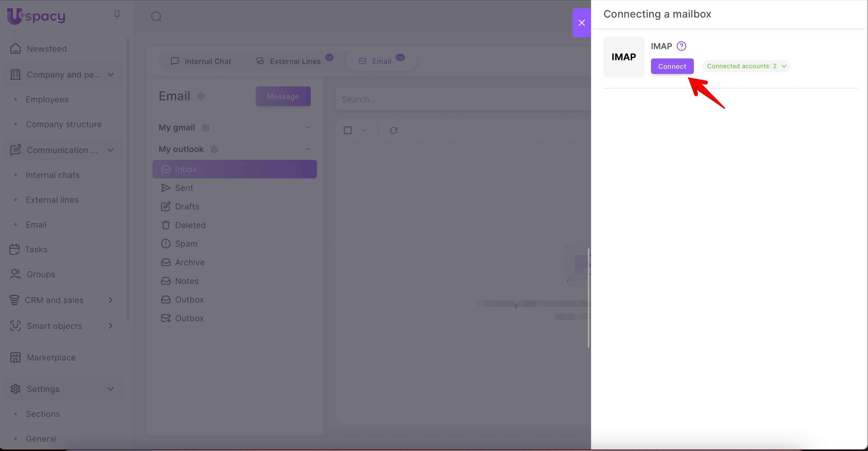Viewport: 868px width, 451px height.
Task: Open My outlook settings gear
Action: coord(214,149)
